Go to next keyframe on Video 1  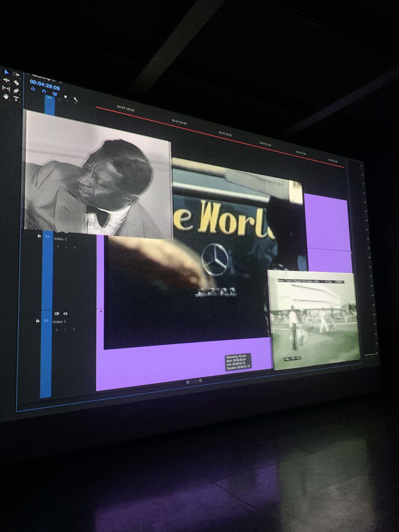coord(74,330)
